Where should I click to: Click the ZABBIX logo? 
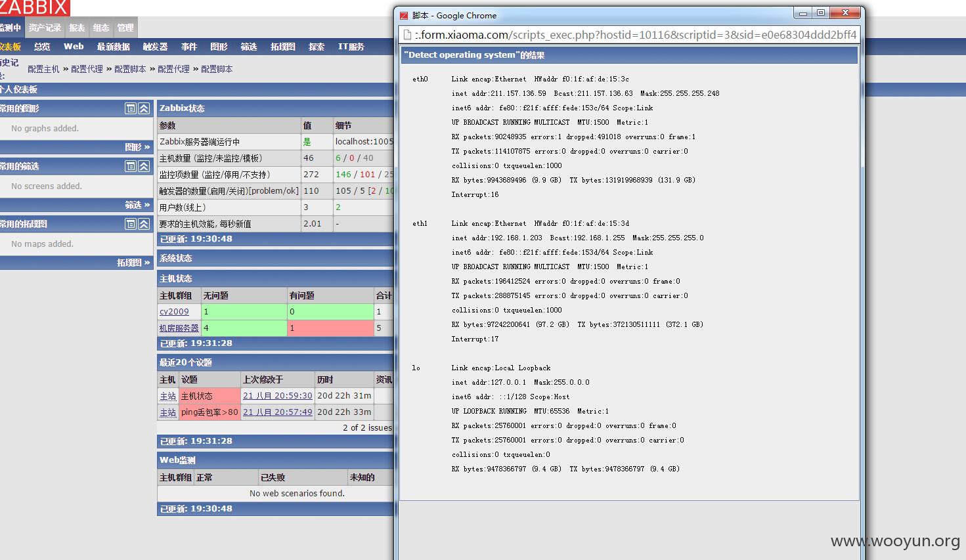click(x=35, y=8)
